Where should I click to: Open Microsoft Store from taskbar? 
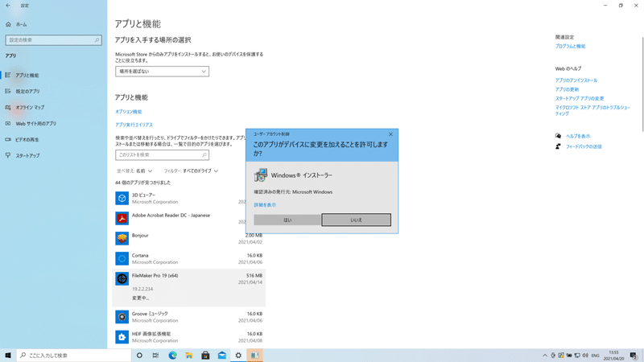(x=205, y=356)
